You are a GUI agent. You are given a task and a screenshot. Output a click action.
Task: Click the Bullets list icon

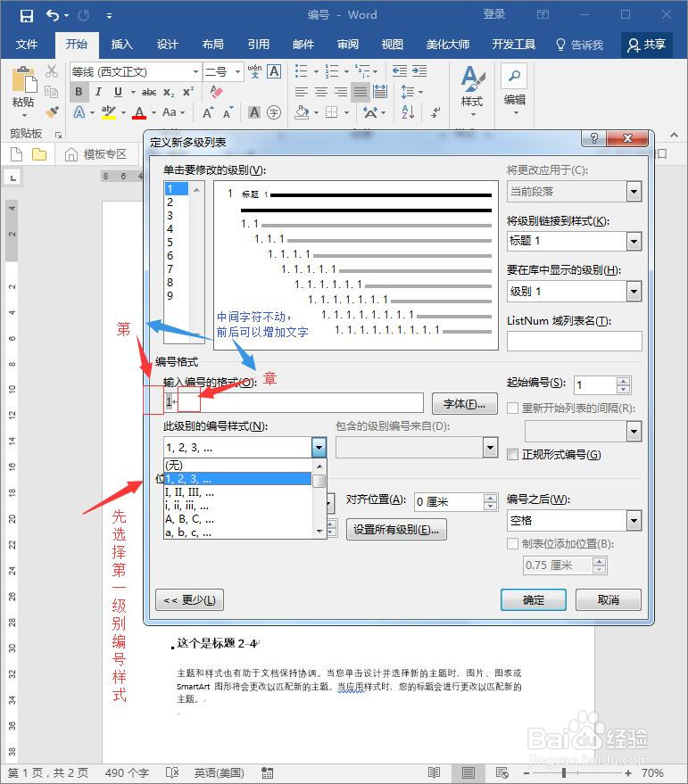click(x=302, y=71)
